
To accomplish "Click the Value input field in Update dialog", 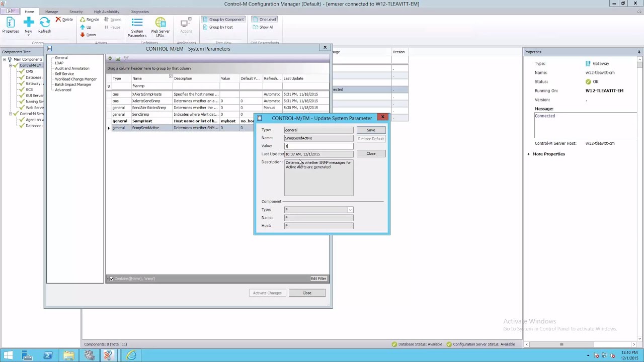I will [x=319, y=146].
